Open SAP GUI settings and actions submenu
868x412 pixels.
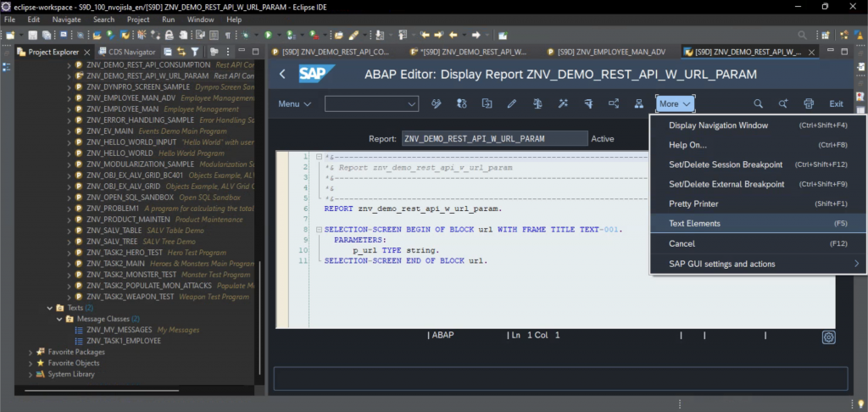[x=758, y=264]
